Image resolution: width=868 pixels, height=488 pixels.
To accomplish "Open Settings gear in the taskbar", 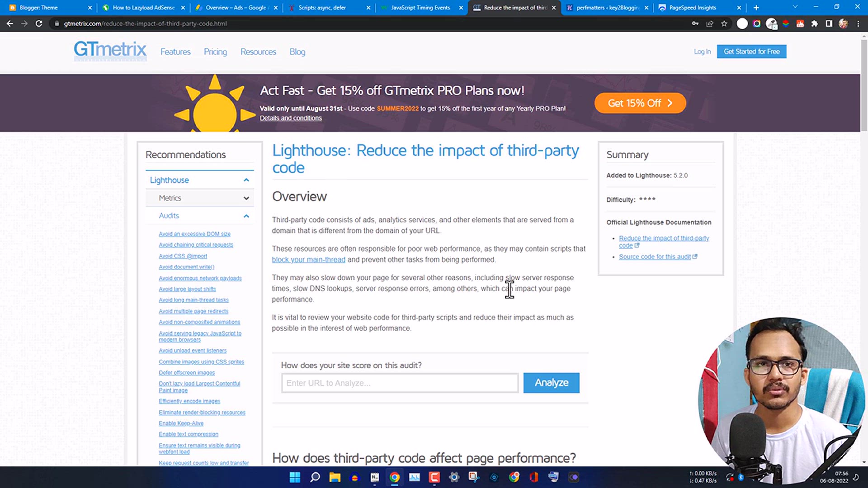I will (x=454, y=477).
